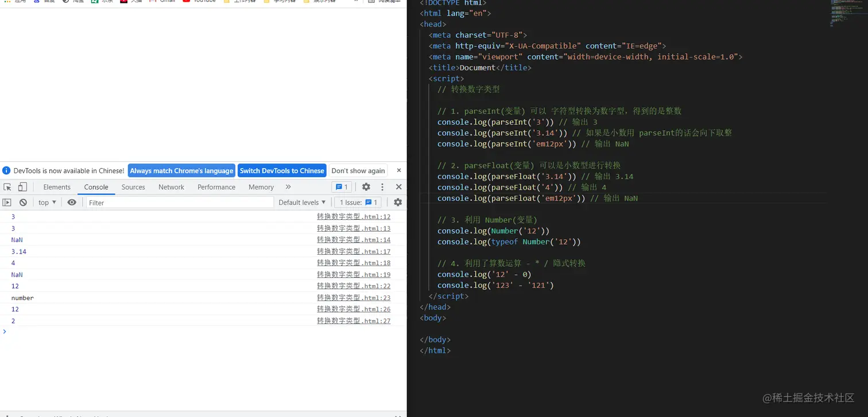
Task: Open source link ending in html:23
Action: [x=354, y=298]
